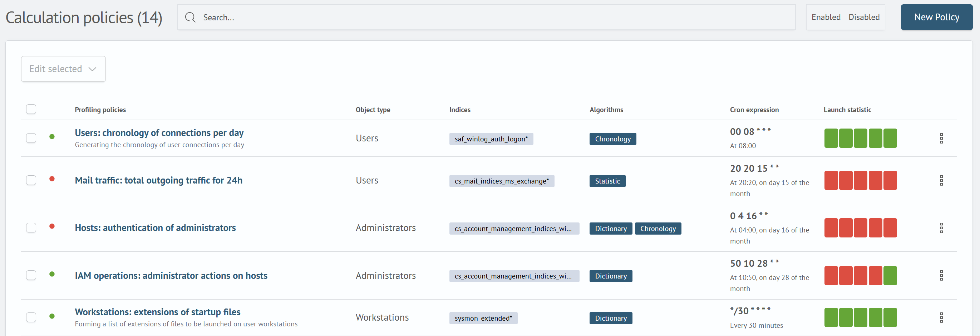Open the kebab menu for IAM operations policy

(942, 275)
